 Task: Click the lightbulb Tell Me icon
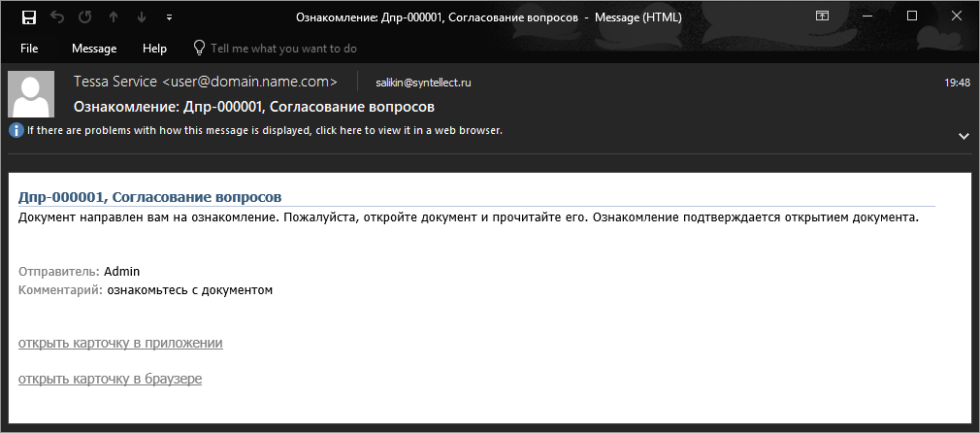click(x=199, y=48)
